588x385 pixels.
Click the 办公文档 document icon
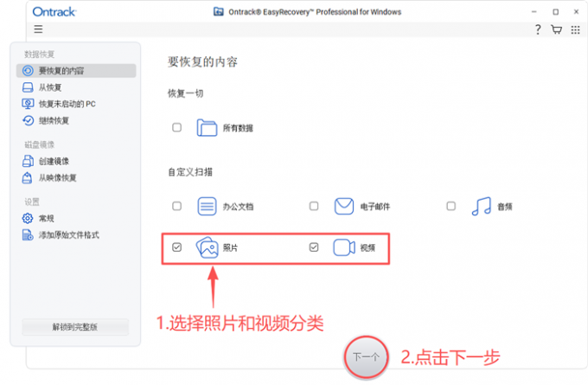pos(207,206)
